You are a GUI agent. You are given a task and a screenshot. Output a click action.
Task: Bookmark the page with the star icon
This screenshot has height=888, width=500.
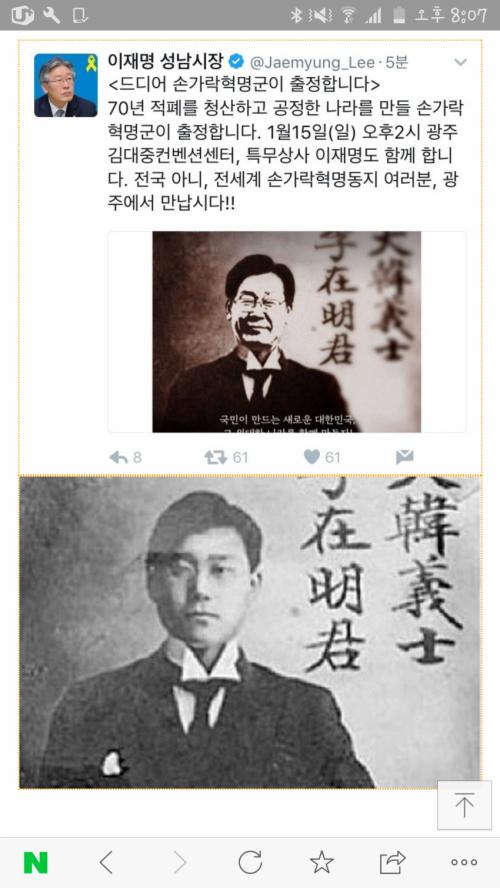click(322, 862)
